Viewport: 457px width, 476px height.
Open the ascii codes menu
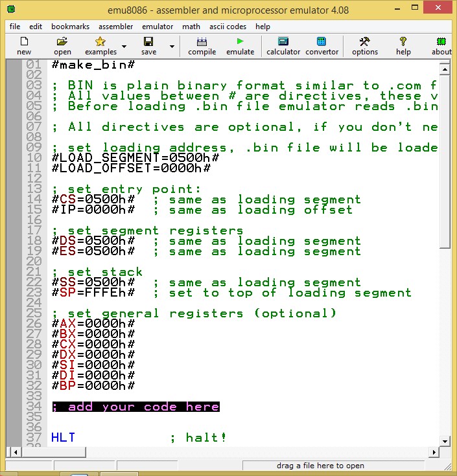click(x=228, y=27)
